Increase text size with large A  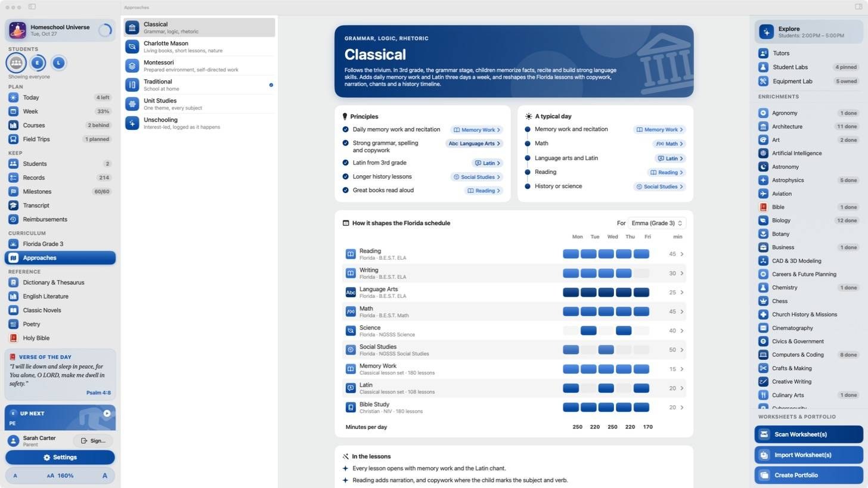(105, 476)
